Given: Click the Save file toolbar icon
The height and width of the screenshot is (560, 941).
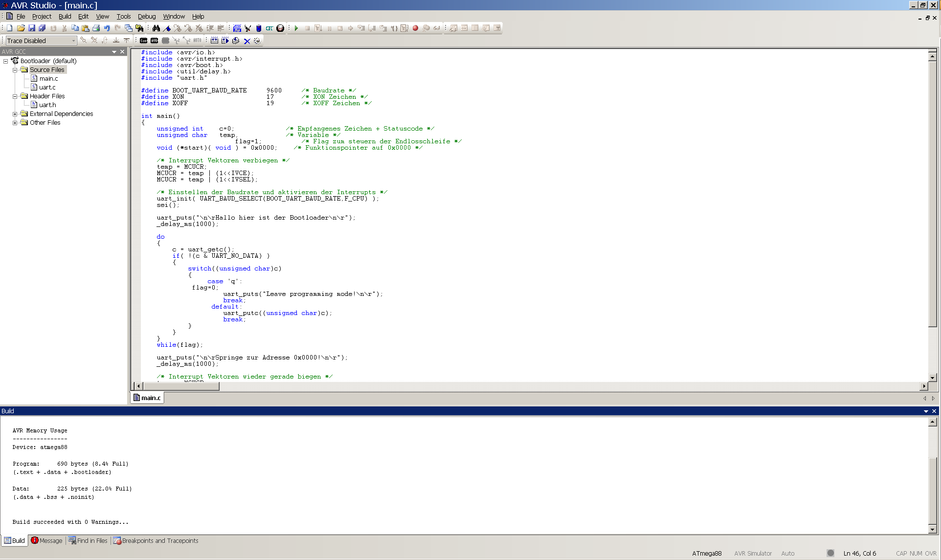Looking at the screenshot, I should click(32, 28).
